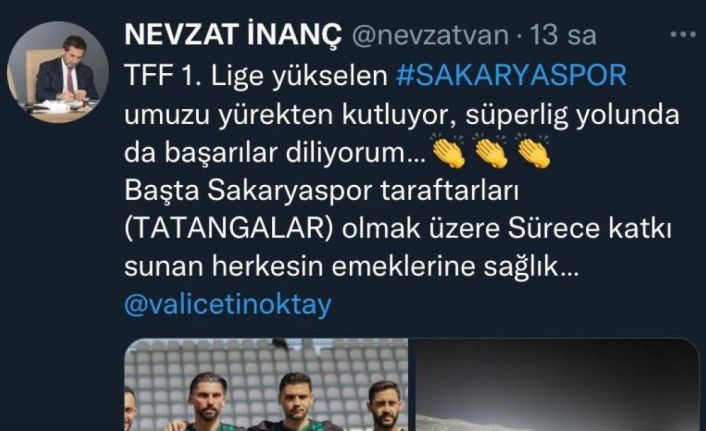Open the @nevzatvan handle link
The height and width of the screenshot is (431, 706).
pos(430,35)
